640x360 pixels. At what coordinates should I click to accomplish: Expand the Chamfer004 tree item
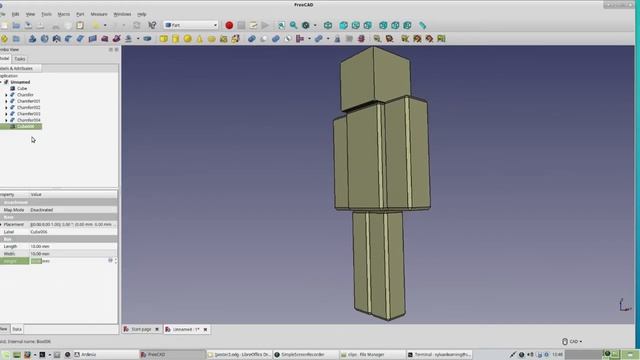coord(6,120)
